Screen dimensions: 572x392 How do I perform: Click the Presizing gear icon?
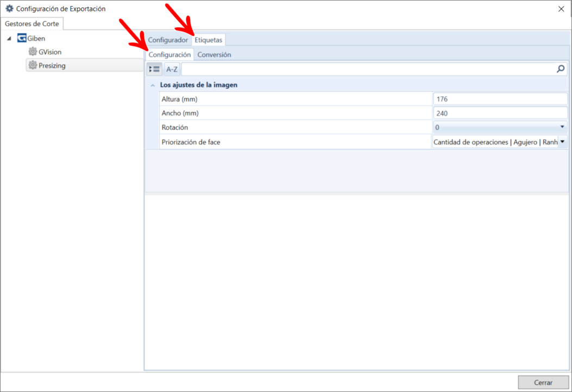[x=33, y=65]
